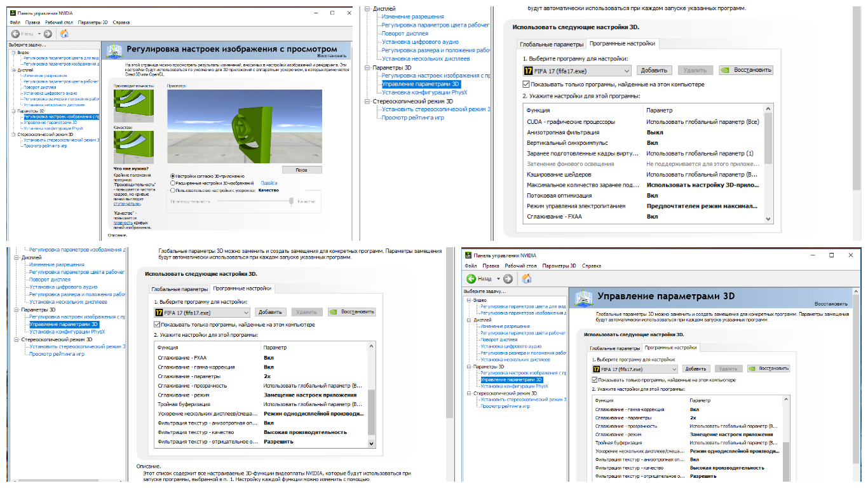Open FIFA 17 program dropdown in panel above Описание
This screenshot has width=868, height=488.
tap(202, 312)
